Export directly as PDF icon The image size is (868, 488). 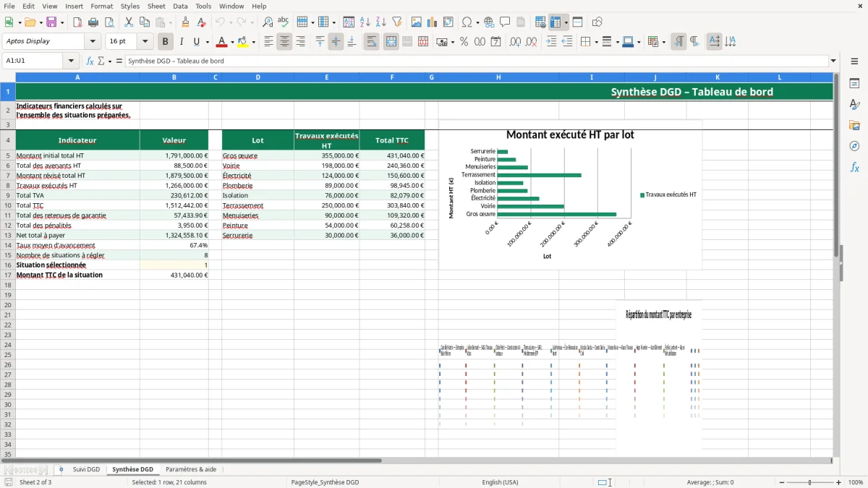pos(77,22)
